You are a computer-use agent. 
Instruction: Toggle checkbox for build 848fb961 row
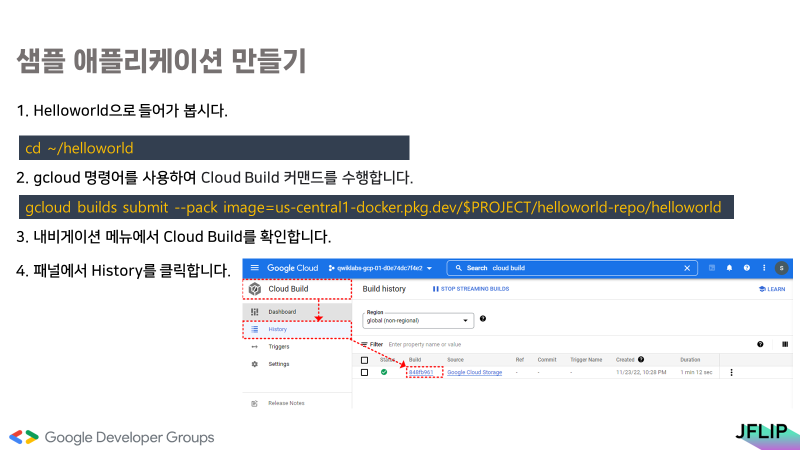click(364, 372)
